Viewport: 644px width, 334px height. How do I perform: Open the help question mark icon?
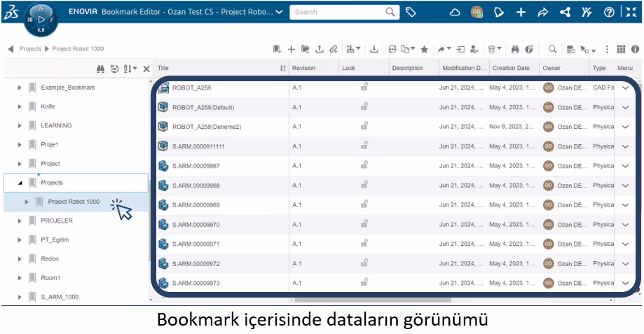coord(609,13)
